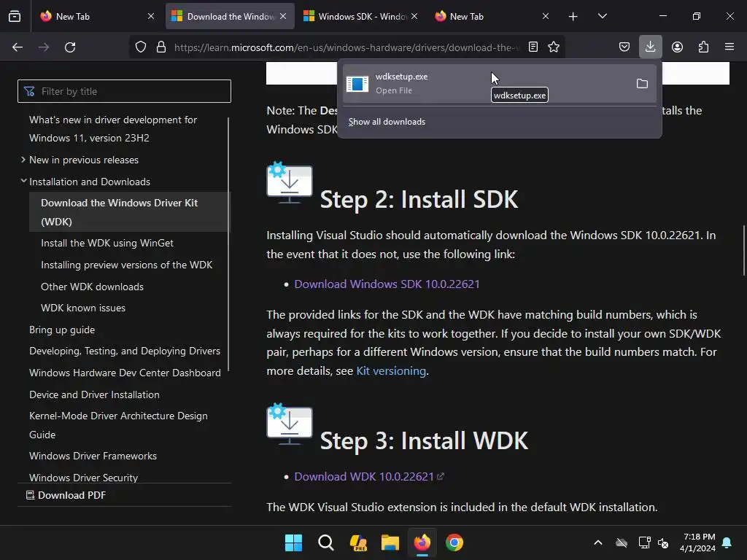Bookmark this page with the star icon

click(554, 47)
